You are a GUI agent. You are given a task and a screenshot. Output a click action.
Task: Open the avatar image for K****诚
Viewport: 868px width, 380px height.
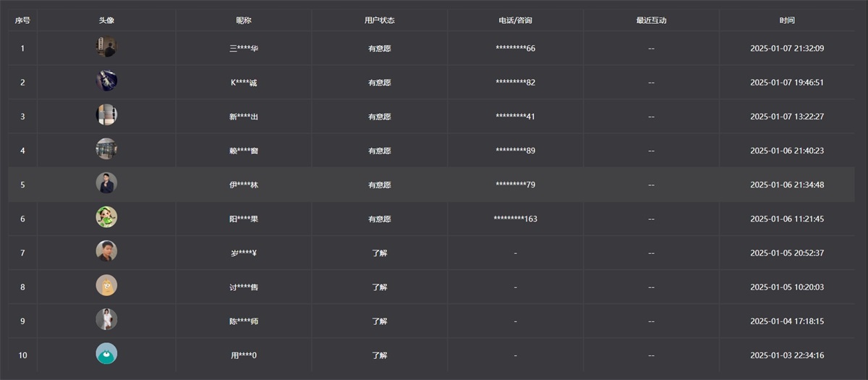[x=106, y=82]
